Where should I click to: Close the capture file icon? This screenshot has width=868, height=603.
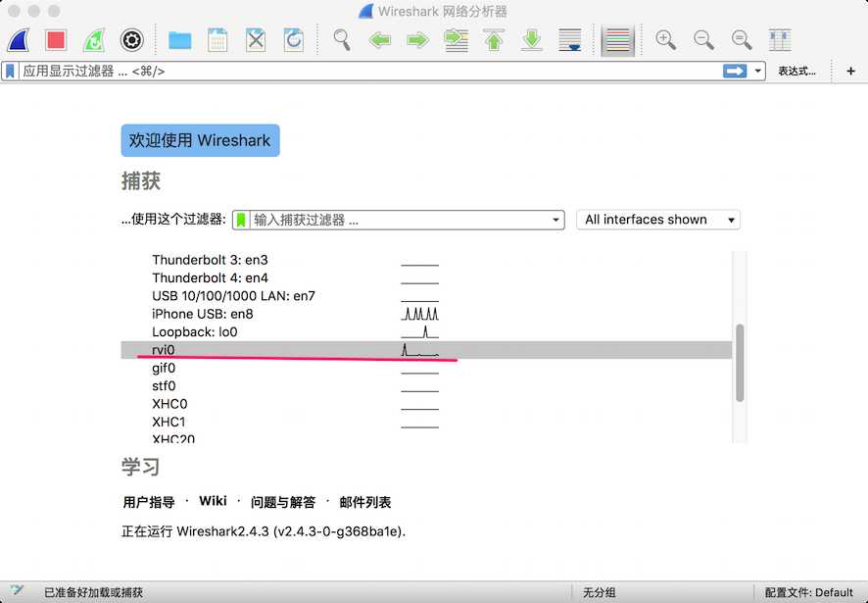click(255, 40)
